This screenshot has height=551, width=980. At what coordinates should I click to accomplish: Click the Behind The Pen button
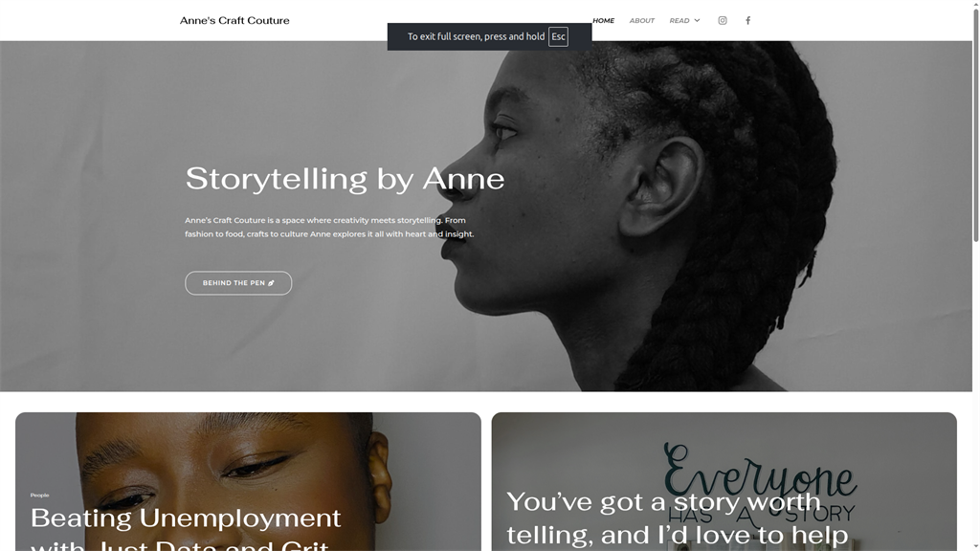pos(238,283)
